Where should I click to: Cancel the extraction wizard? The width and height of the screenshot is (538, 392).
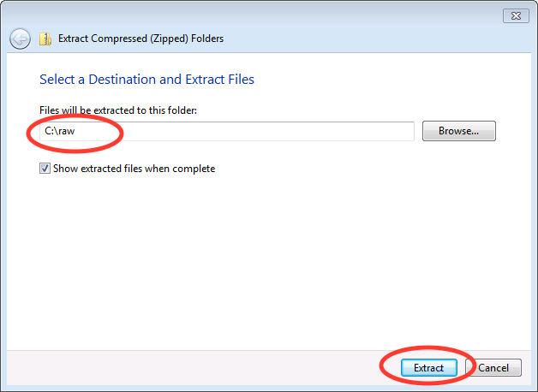493,368
